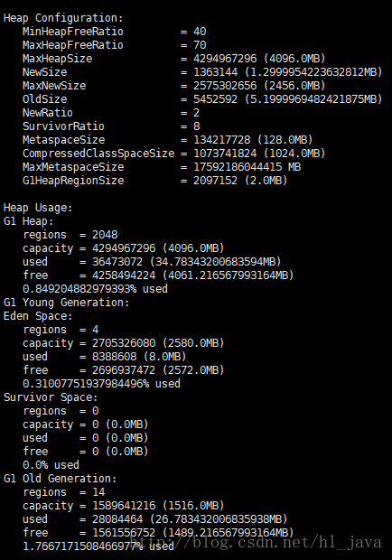Viewport: 392px width, 560px height.
Task: Click the G1 Old Generation heading
Action: tap(60, 479)
